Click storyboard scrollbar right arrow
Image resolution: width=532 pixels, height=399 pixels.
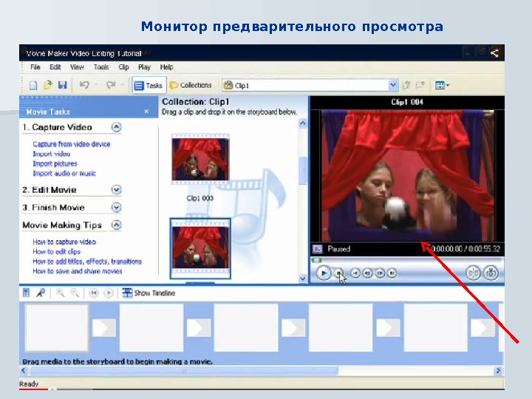498,370
